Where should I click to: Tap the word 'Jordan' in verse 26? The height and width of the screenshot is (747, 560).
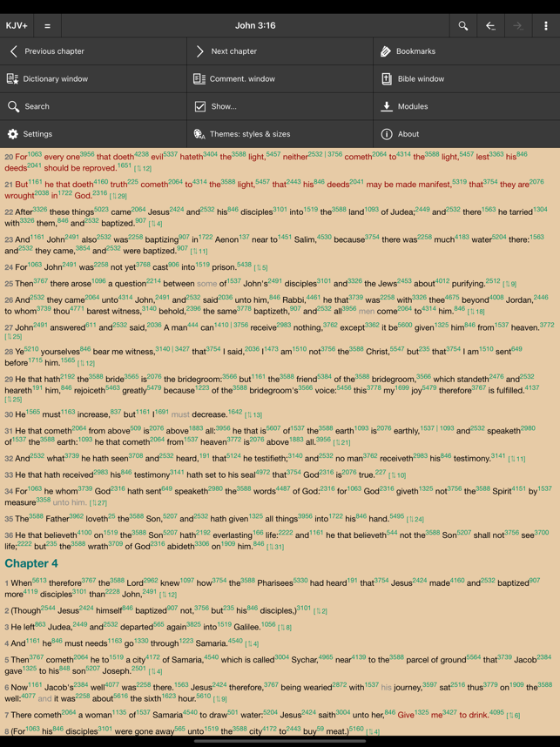pyautogui.click(x=518, y=300)
